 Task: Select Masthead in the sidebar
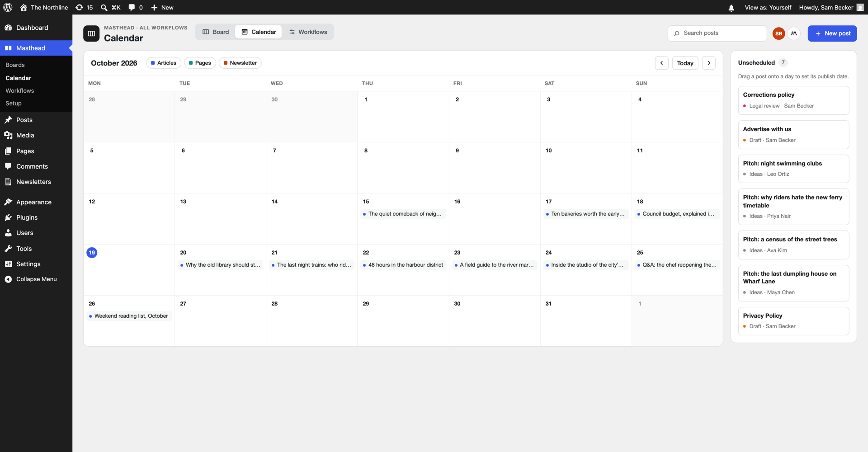click(x=36, y=48)
